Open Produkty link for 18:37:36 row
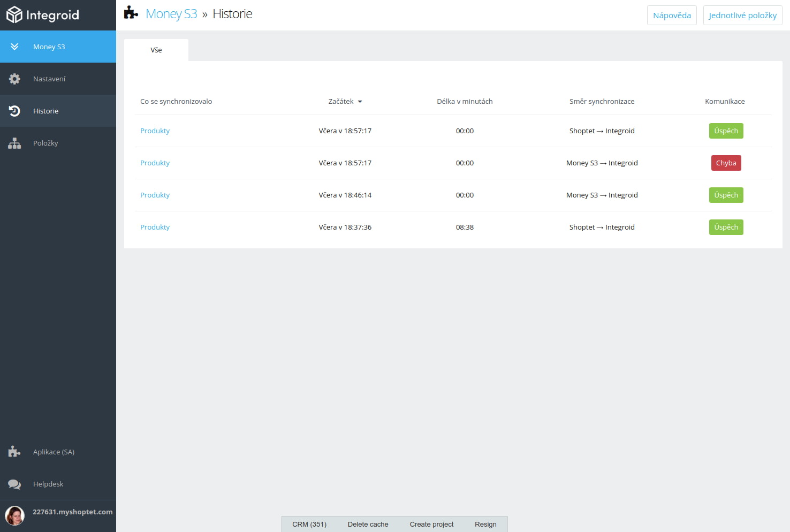790x532 pixels. point(155,227)
